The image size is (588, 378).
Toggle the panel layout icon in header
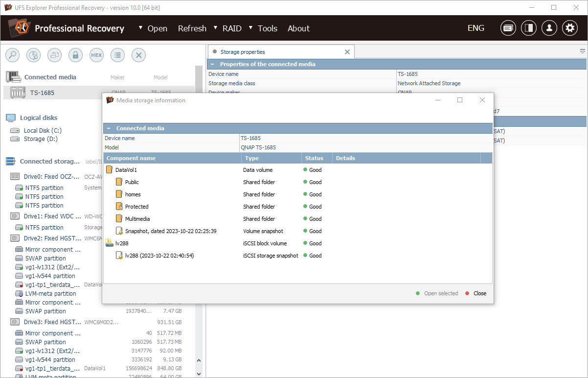pyautogui.click(x=529, y=28)
